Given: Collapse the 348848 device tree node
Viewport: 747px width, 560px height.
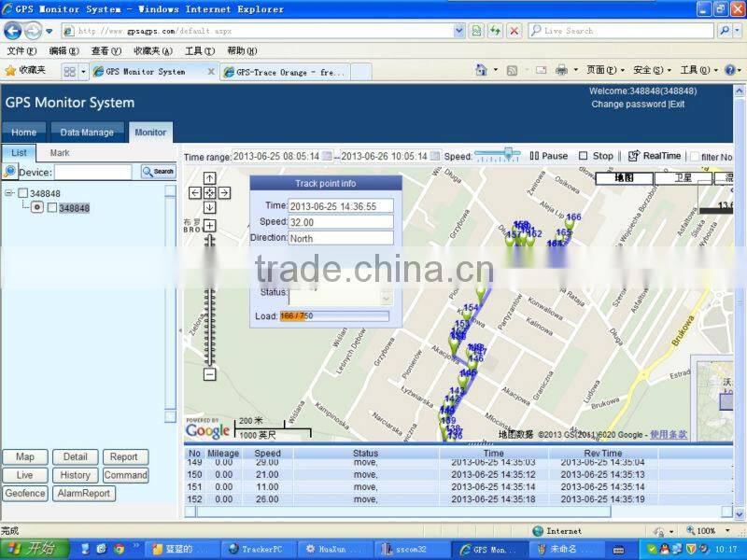Looking at the screenshot, I should [x=8, y=192].
